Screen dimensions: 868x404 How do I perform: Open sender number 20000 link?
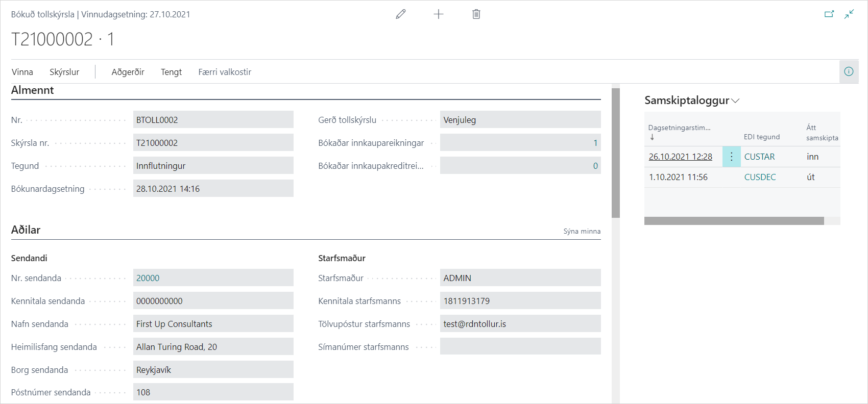pos(148,278)
